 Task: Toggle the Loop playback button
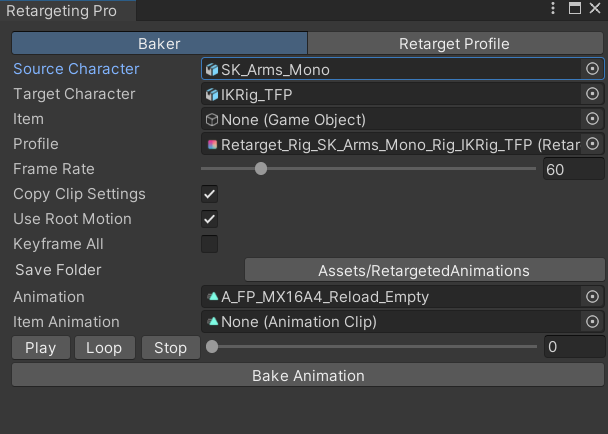(x=104, y=348)
